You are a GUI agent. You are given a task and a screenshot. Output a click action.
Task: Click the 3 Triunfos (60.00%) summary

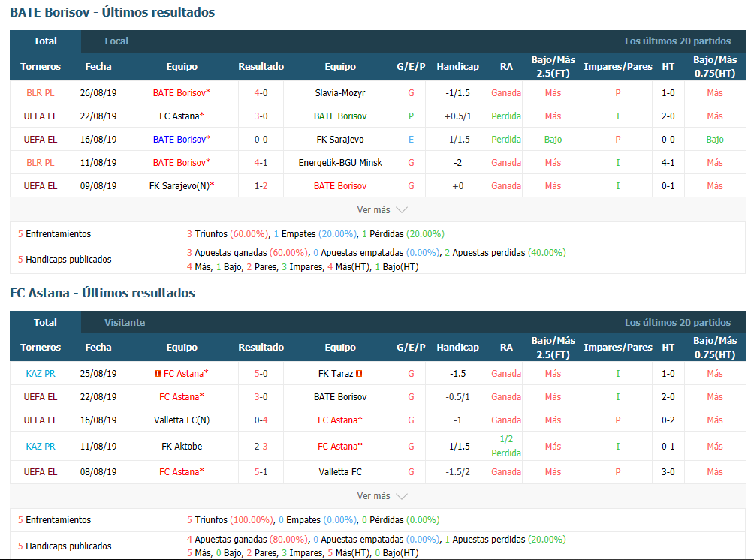[228, 234]
